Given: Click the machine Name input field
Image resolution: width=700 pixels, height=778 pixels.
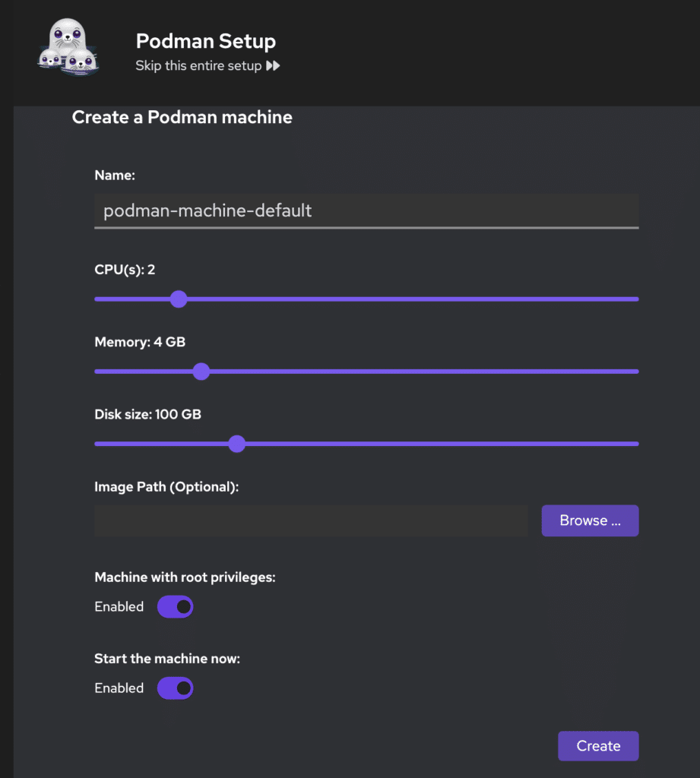Looking at the screenshot, I should click(x=366, y=210).
